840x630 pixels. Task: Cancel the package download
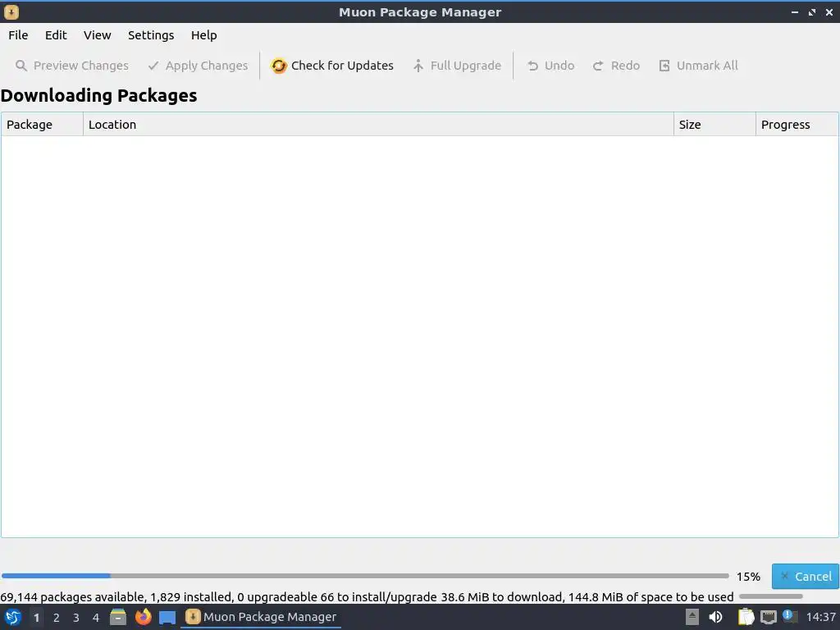806,577
